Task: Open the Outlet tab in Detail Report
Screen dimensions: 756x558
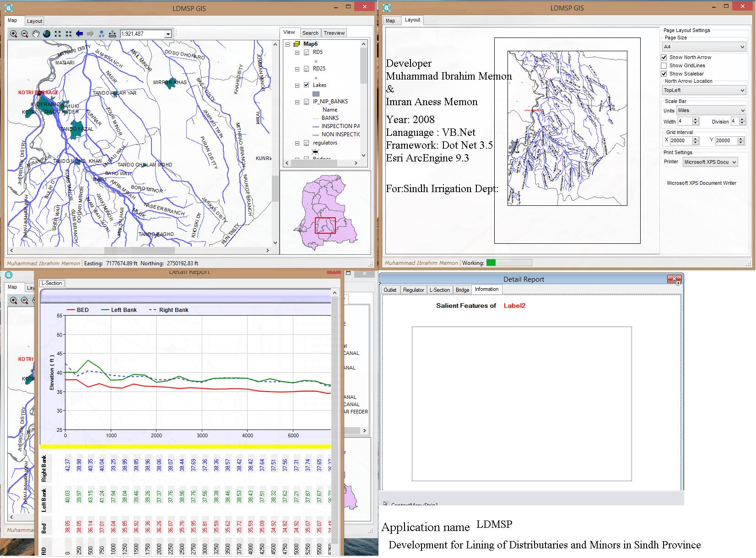Action: pos(390,290)
